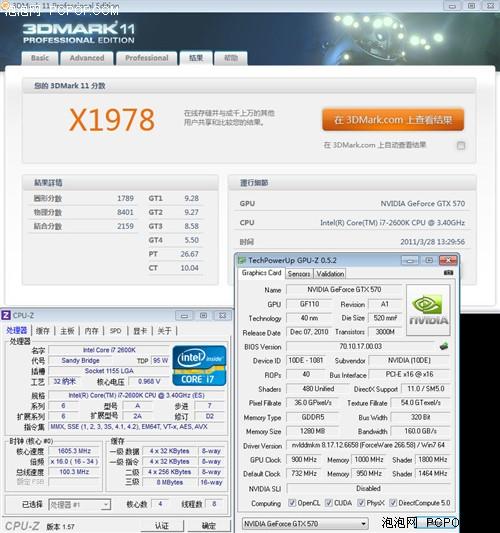Toggle the CUDA checkbox in GPU-Z
500x533 pixels.
pyautogui.click(x=328, y=503)
